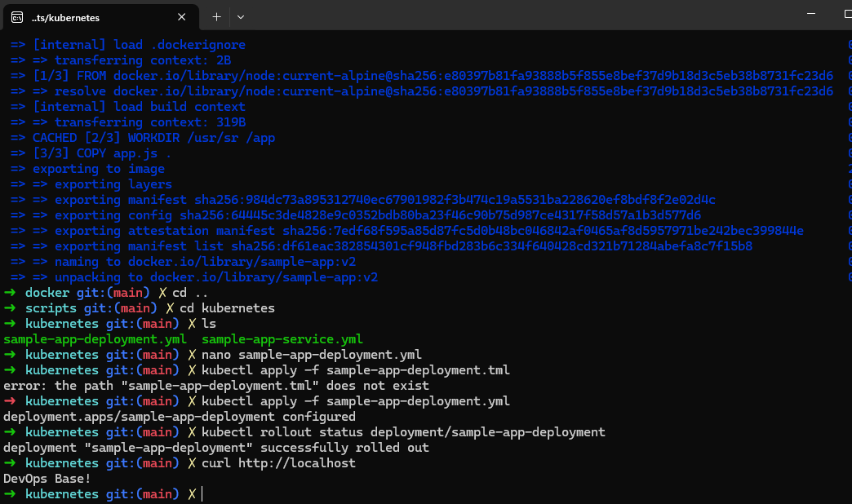Image resolution: width=852 pixels, height=504 pixels.
Task: Close the ..ts/kubernetes tab
Action: click(x=182, y=16)
